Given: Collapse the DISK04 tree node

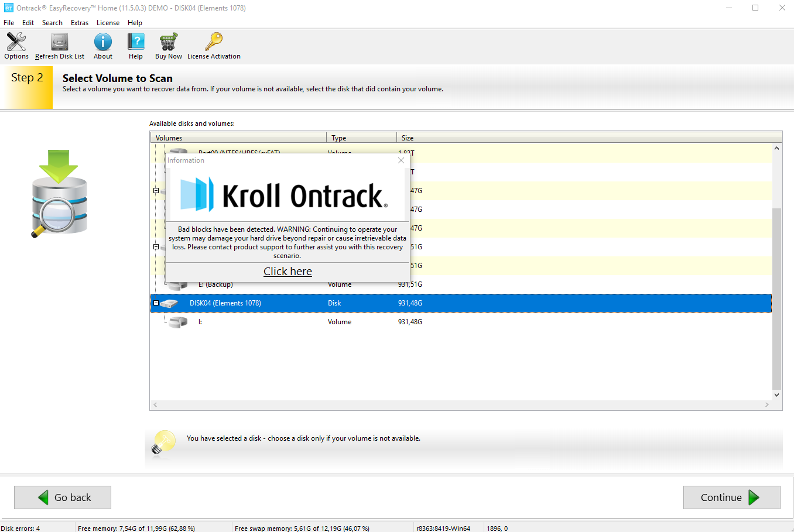Looking at the screenshot, I should tap(156, 303).
